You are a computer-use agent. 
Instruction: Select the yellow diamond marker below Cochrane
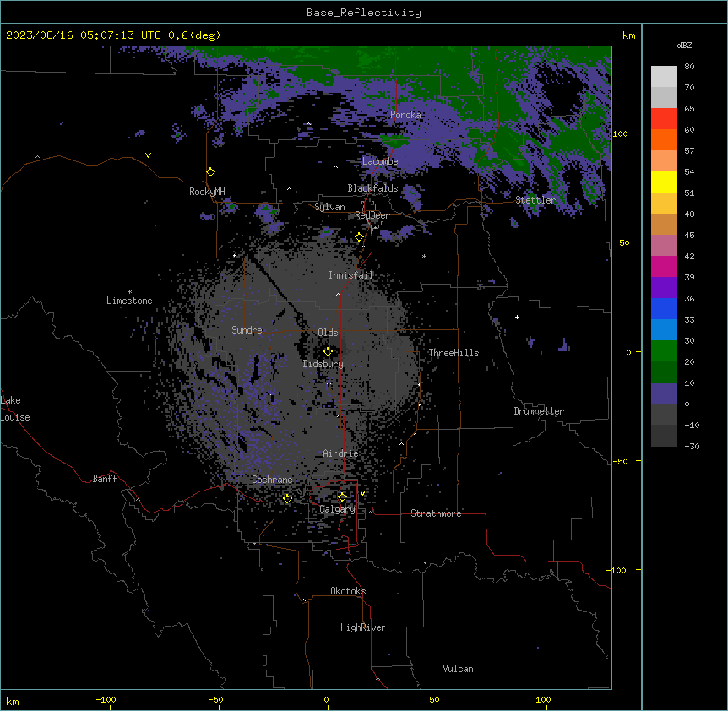[287, 498]
